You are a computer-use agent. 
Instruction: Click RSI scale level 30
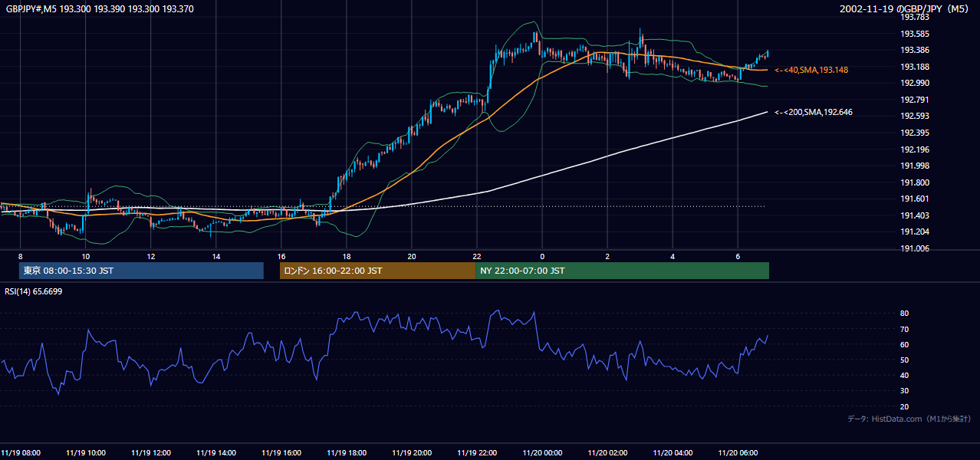tap(904, 391)
